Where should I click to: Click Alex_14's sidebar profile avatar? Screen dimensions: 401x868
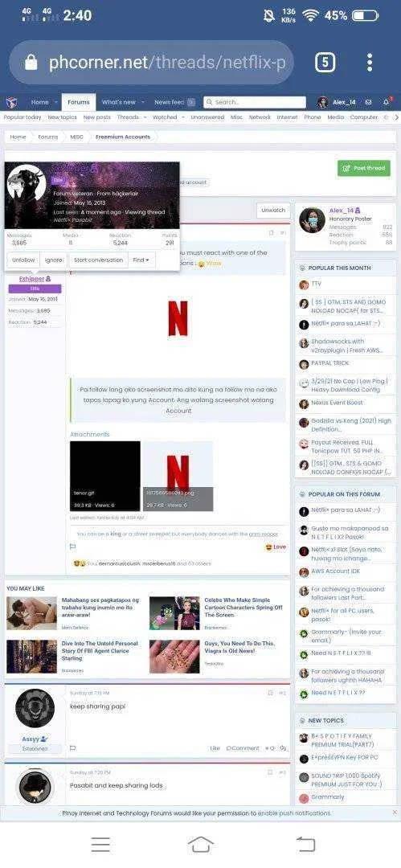pos(312,220)
